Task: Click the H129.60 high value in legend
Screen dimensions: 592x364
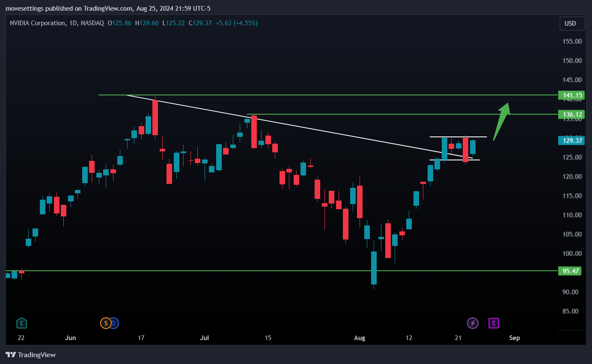Action: point(147,23)
